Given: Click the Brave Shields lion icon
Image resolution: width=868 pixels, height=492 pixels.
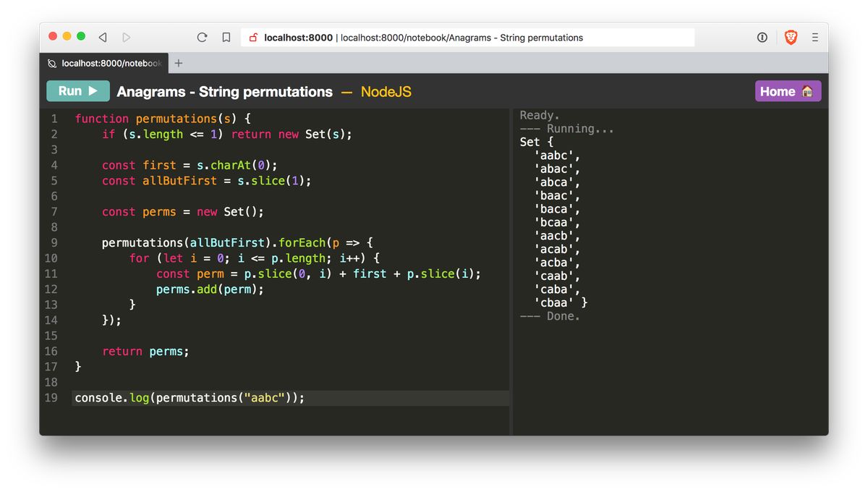Looking at the screenshot, I should coord(790,37).
